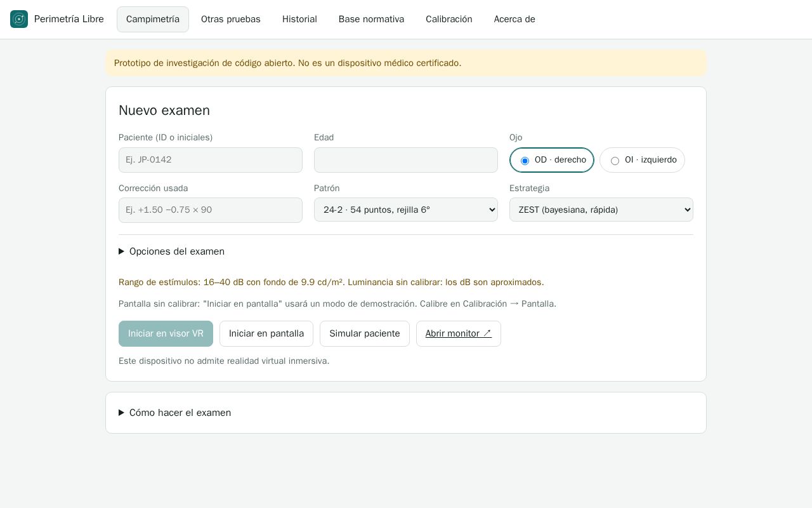
Task: Click the Nuevo examen heading
Action: [164, 110]
